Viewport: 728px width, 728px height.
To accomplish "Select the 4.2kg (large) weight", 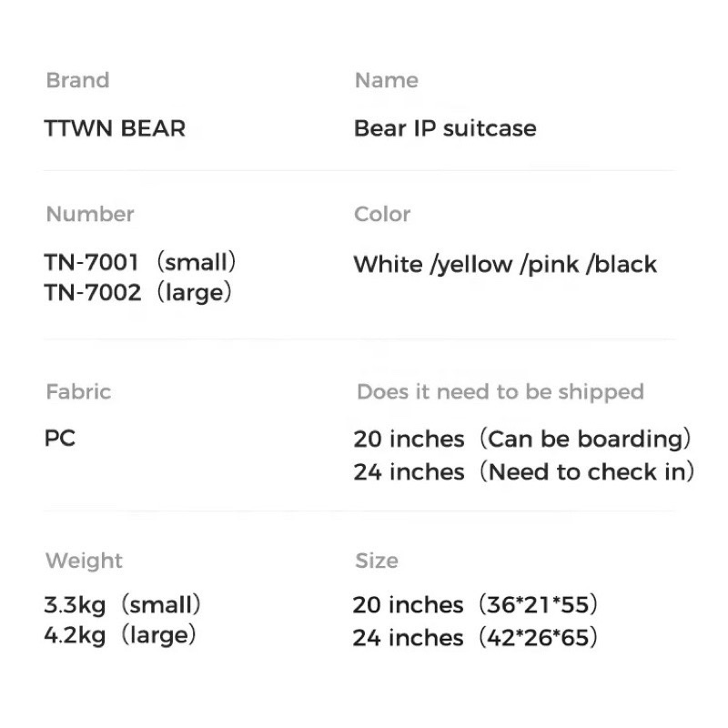I will click(x=120, y=635).
